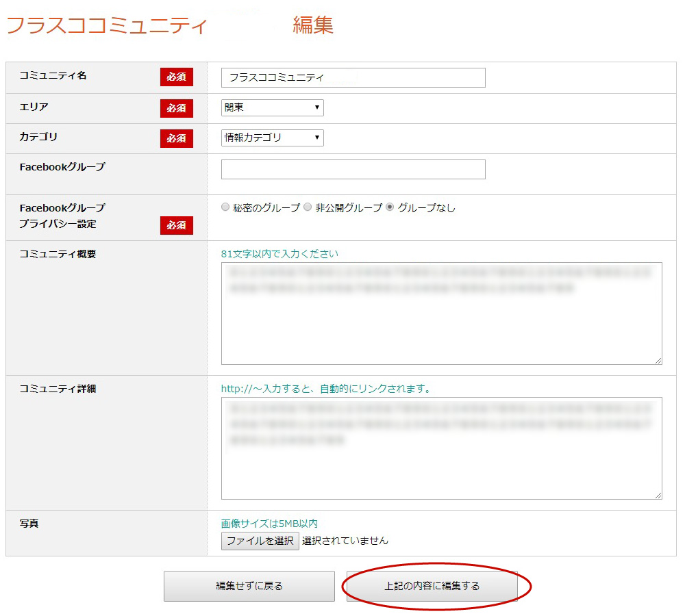Click the エリア row label
Screen dimensions: 685x616
[34, 107]
